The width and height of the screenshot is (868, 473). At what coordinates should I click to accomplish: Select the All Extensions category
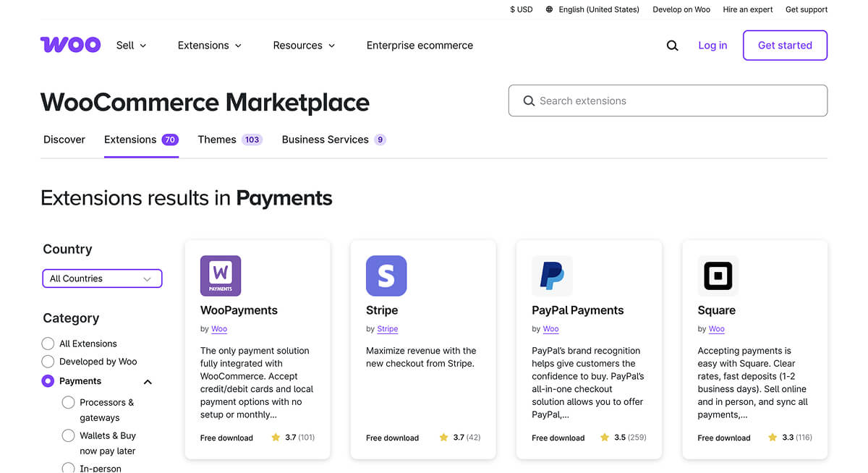click(x=48, y=344)
